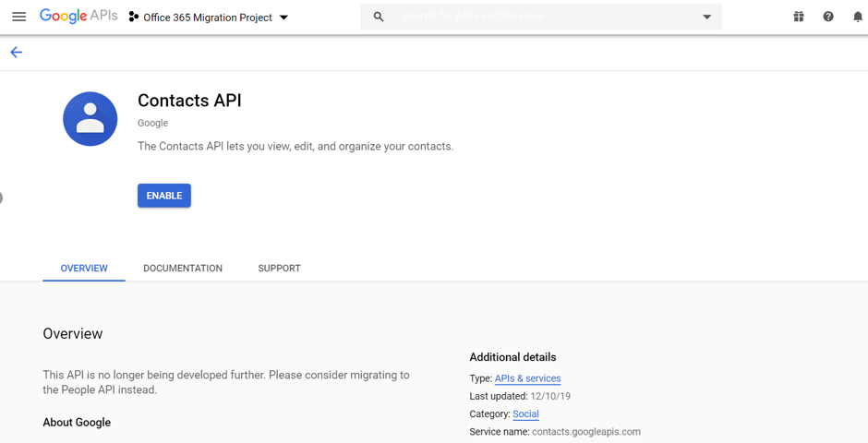The height and width of the screenshot is (443, 868).
Task: Open the hamburger navigation menu
Action: click(x=18, y=17)
